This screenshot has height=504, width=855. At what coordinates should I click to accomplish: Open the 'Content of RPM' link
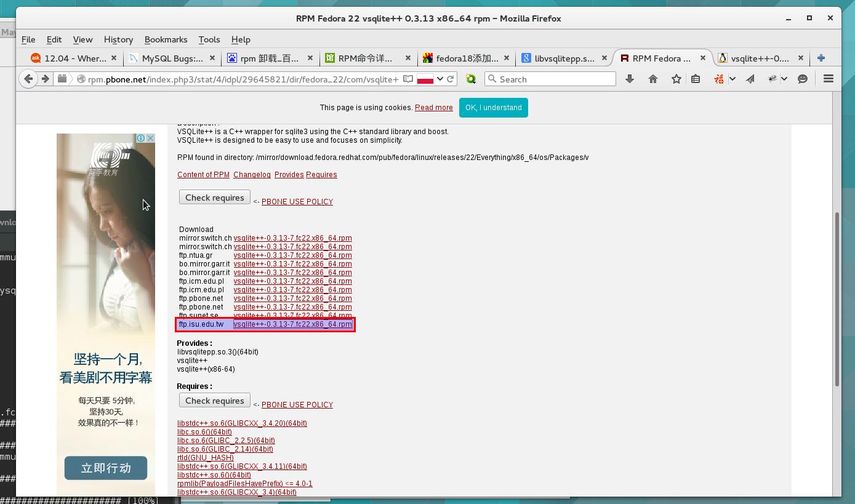pos(203,175)
